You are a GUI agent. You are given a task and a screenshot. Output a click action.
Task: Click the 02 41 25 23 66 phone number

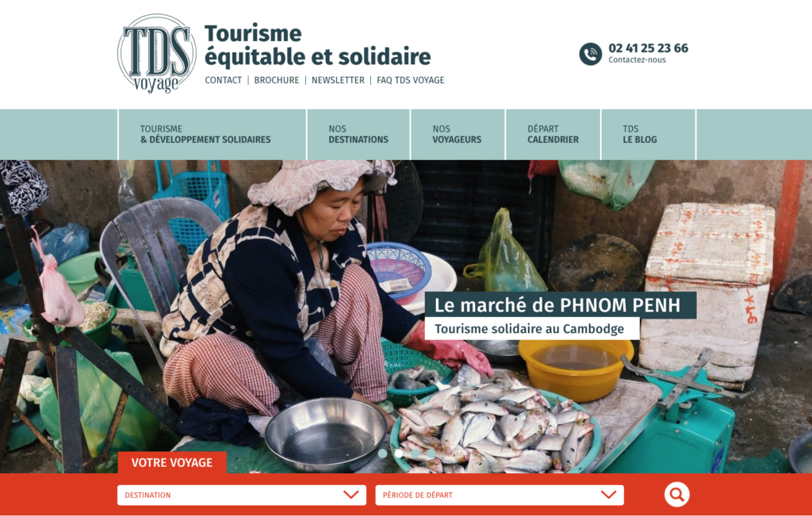pyautogui.click(x=649, y=48)
